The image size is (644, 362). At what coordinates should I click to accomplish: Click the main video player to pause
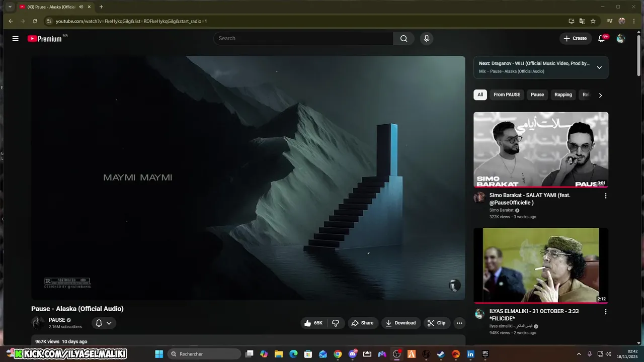(248, 178)
